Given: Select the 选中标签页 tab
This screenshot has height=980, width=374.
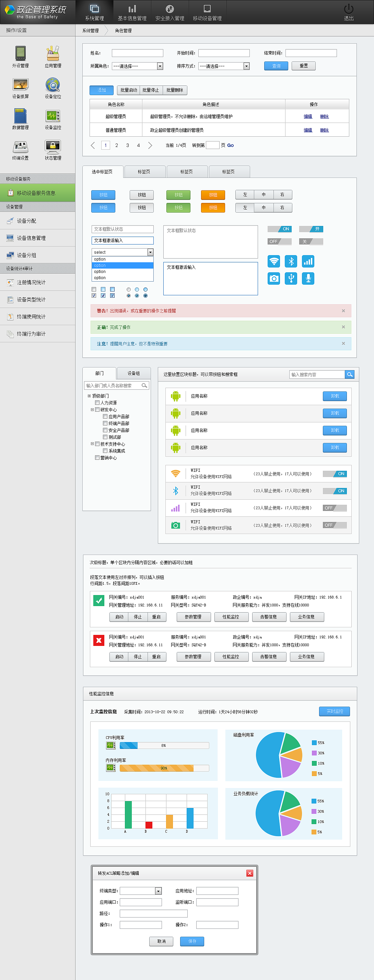Looking at the screenshot, I should (102, 172).
